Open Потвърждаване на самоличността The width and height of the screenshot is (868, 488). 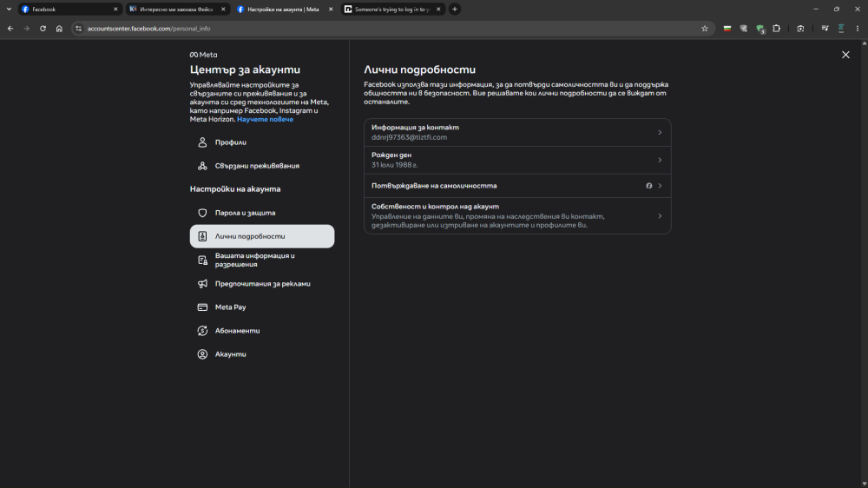tap(517, 186)
